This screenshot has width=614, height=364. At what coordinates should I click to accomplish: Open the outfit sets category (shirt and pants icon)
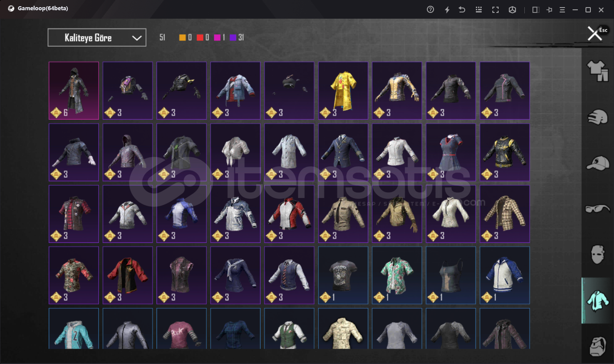pyautogui.click(x=598, y=71)
